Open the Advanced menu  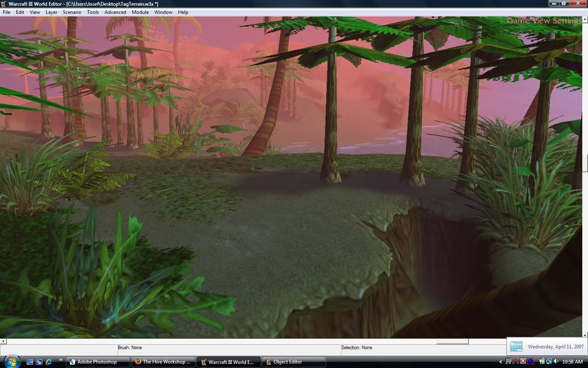click(115, 12)
